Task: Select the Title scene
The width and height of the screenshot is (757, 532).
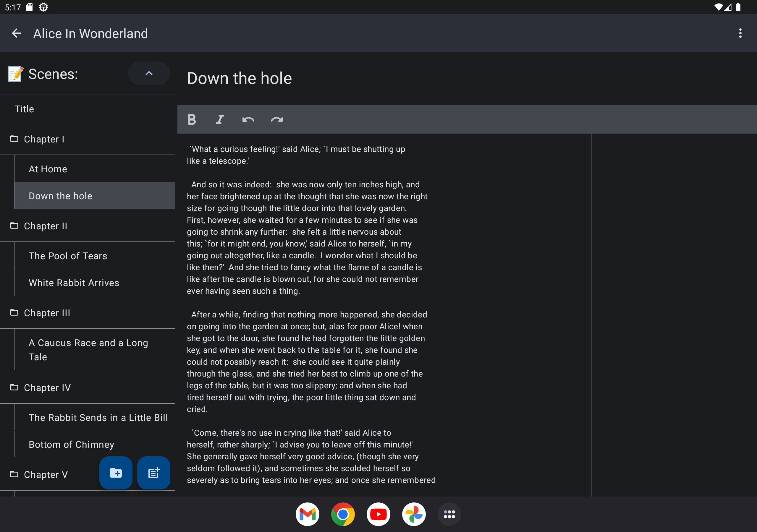Action: point(24,109)
